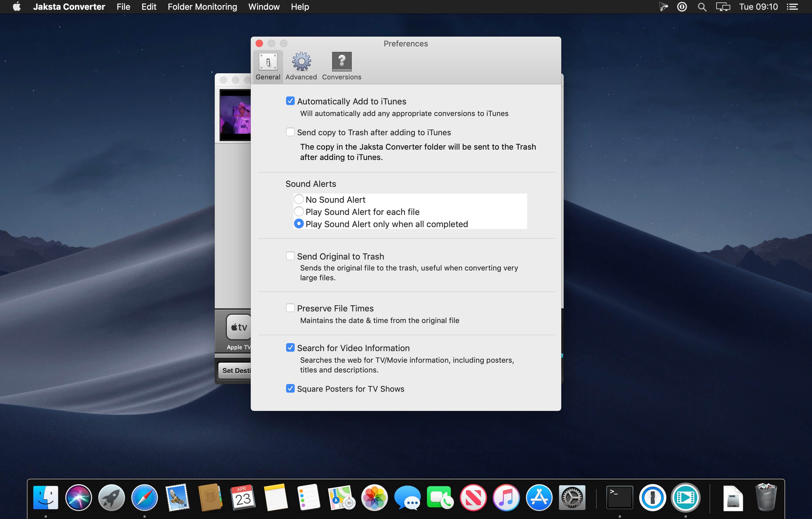Viewport: 812px width, 519px height.
Task: Open the Trash from the dock
Action: point(766,497)
